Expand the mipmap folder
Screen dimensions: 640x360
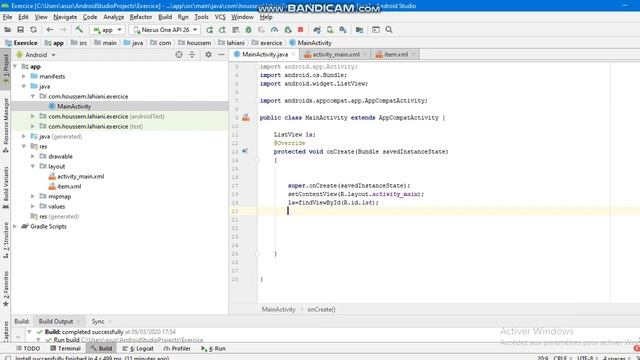[x=33, y=196]
